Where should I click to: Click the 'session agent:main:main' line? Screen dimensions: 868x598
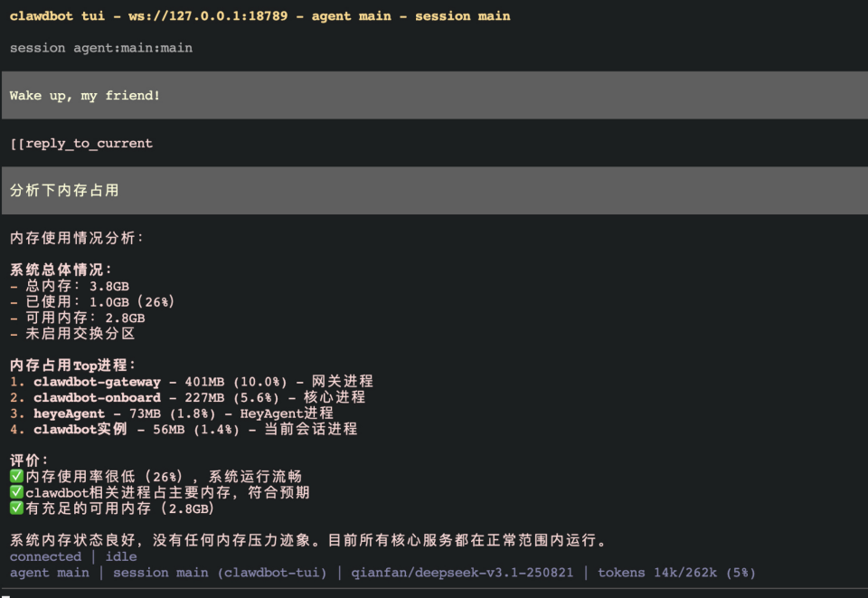(x=101, y=48)
